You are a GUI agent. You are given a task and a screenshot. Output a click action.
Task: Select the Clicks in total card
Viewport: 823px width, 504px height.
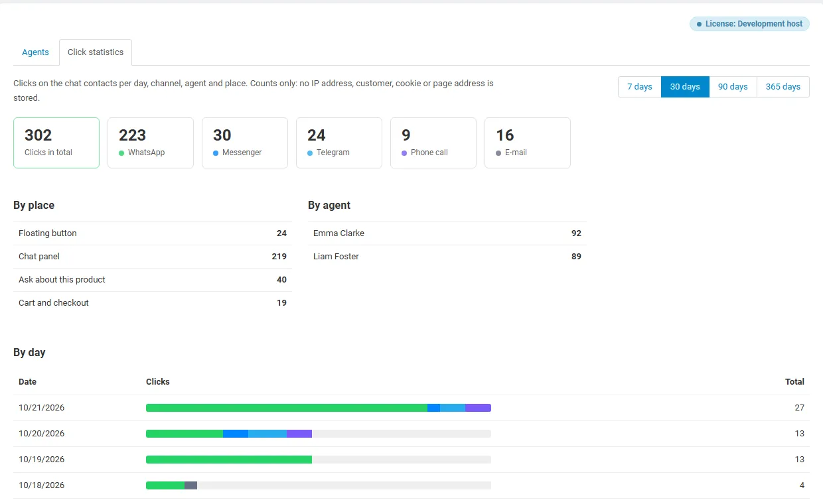click(56, 143)
